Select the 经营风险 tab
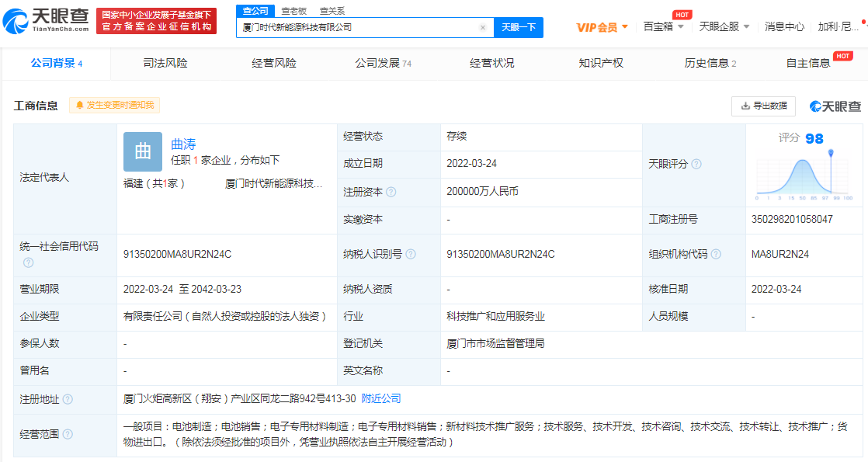 [274, 63]
